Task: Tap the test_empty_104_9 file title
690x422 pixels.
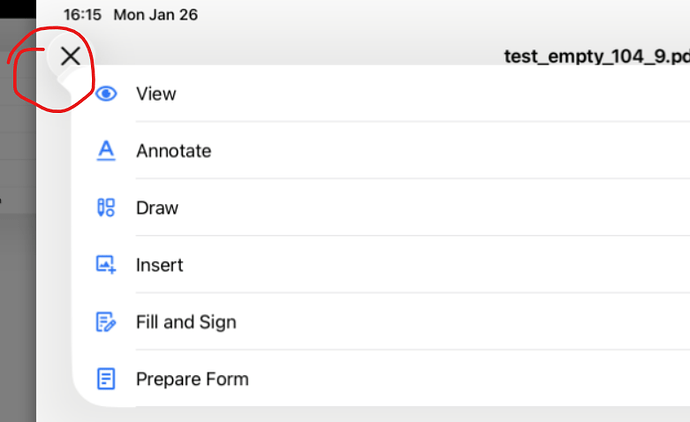Action: pyautogui.click(x=596, y=56)
